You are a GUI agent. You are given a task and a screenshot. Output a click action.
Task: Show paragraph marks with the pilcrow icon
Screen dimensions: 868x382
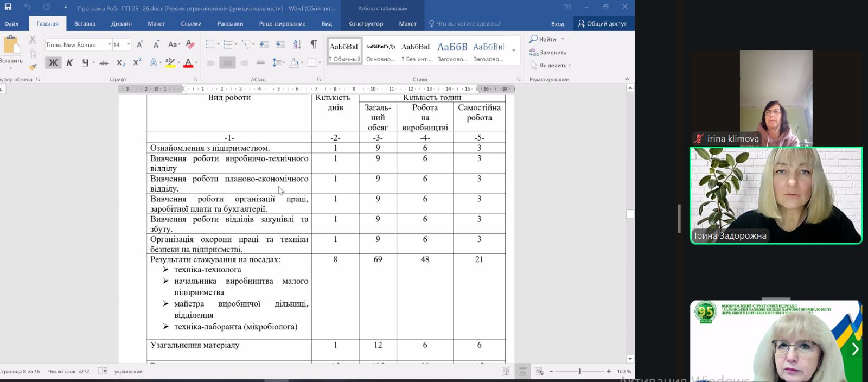[314, 44]
